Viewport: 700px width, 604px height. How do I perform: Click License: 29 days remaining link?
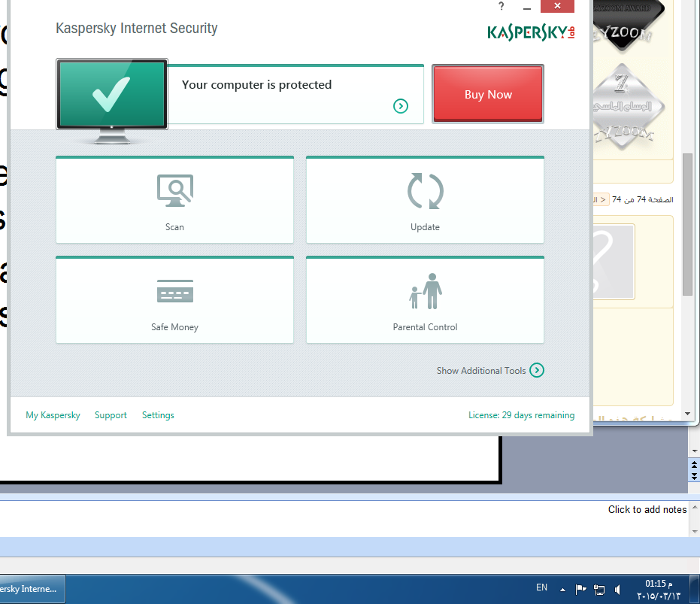tap(522, 415)
